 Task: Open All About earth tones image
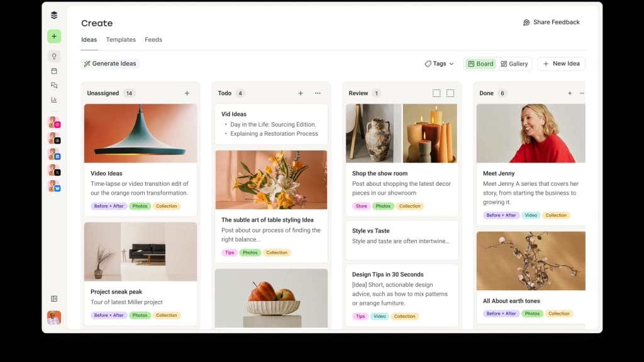click(x=531, y=261)
